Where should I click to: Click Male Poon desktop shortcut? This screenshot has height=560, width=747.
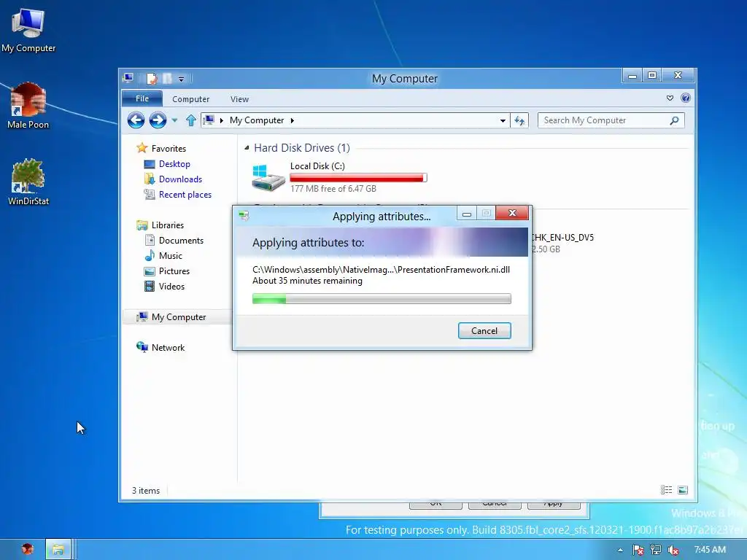tap(28, 106)
